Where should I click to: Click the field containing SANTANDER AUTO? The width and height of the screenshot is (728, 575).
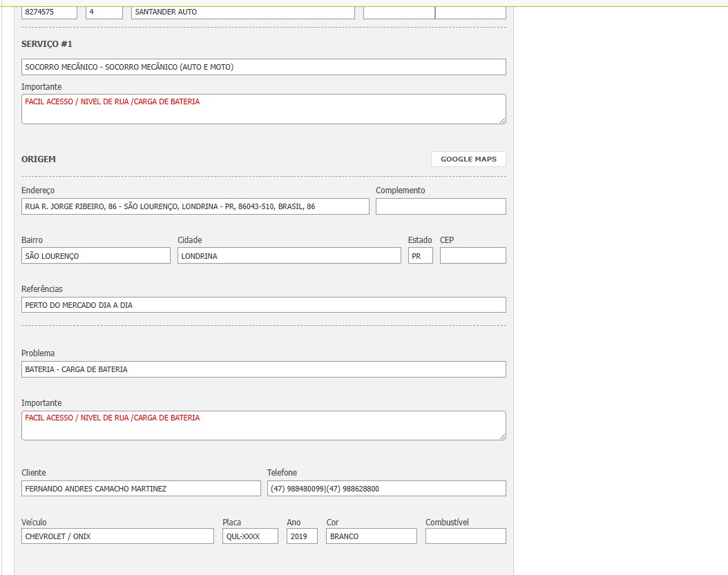tap(243, 12)
